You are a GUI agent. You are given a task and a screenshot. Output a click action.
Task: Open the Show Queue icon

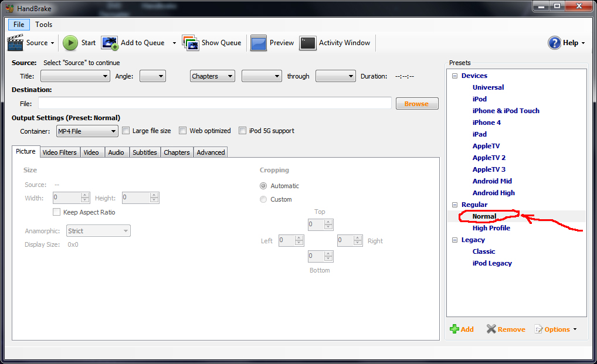tap(191, 43)
